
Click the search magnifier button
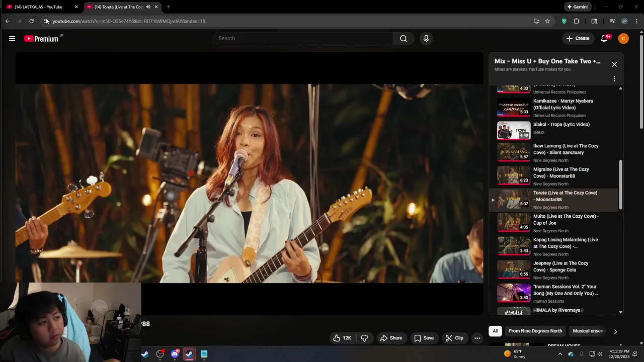coord(403,39)
